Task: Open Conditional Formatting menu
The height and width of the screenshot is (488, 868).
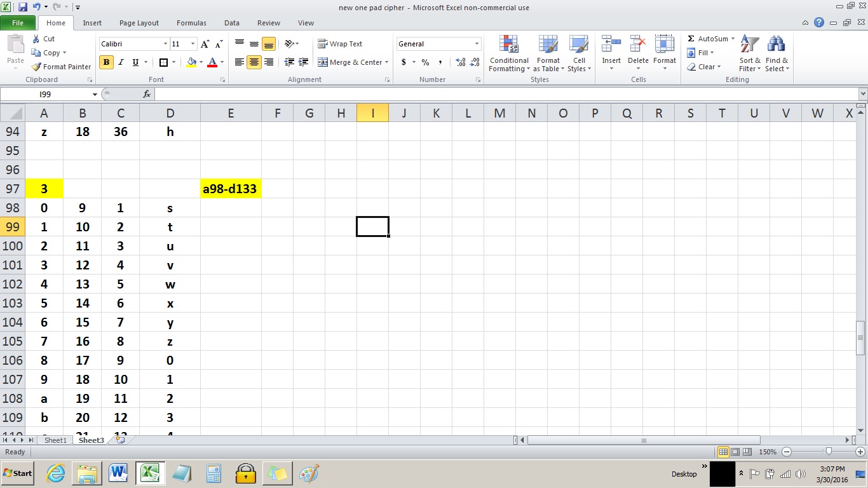Action: [x=509, y=53]
